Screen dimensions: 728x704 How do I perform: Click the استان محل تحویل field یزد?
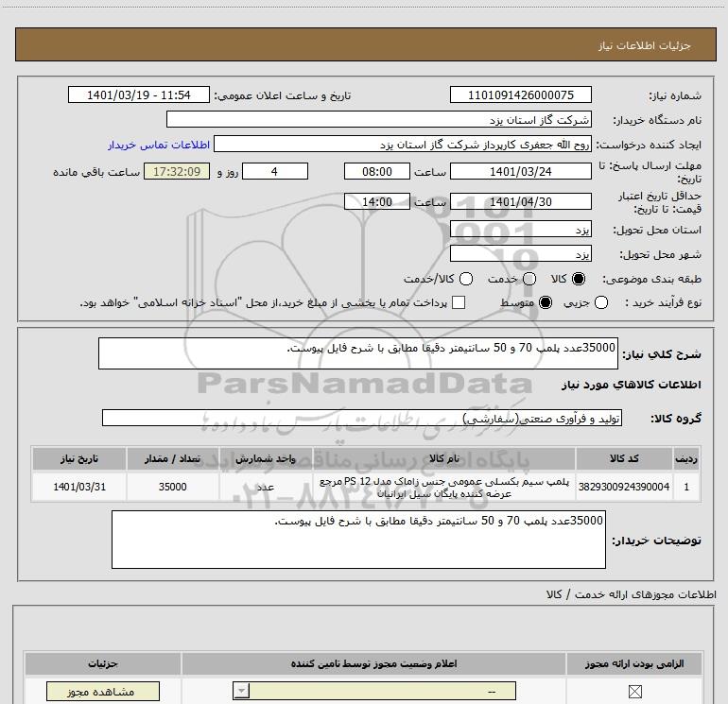(520, 230)
